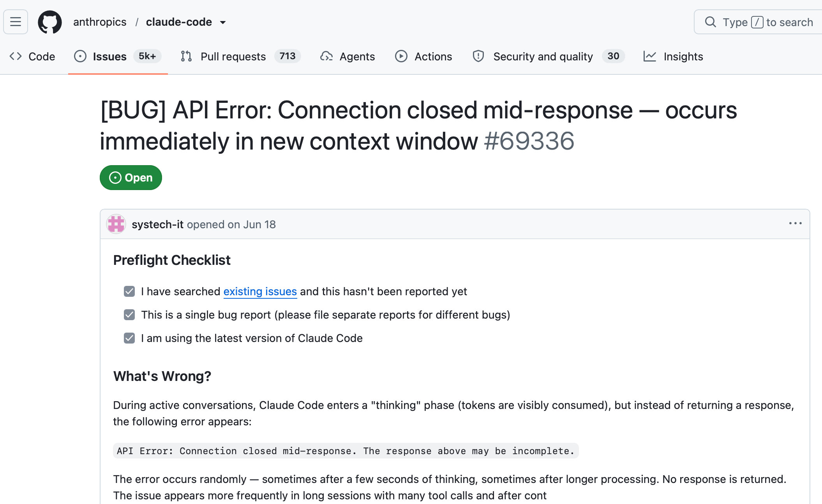Toggle the 'single bug report' checkbox
This screenshot has width=822, height=504.
point(129,315)
